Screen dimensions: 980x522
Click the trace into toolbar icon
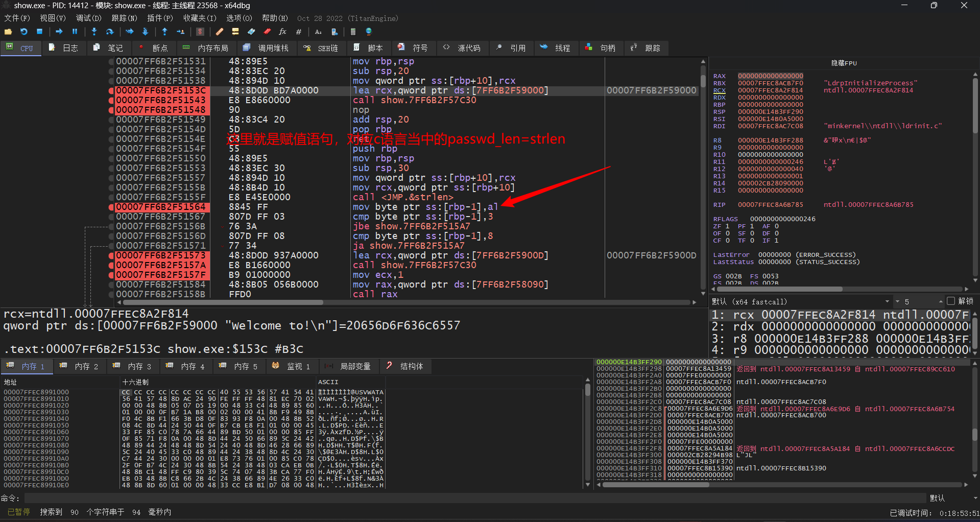(130, 32)
